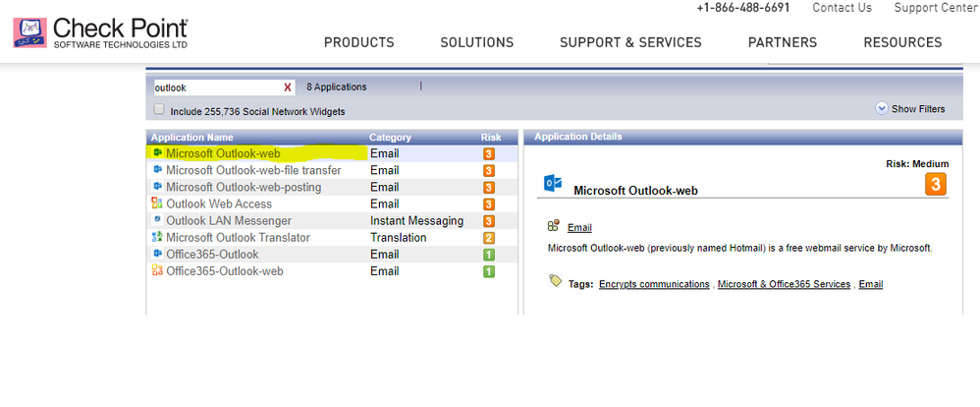Click the Microsoft Outlook Translator icon
The image size is (980, 407).
point(157,237)
